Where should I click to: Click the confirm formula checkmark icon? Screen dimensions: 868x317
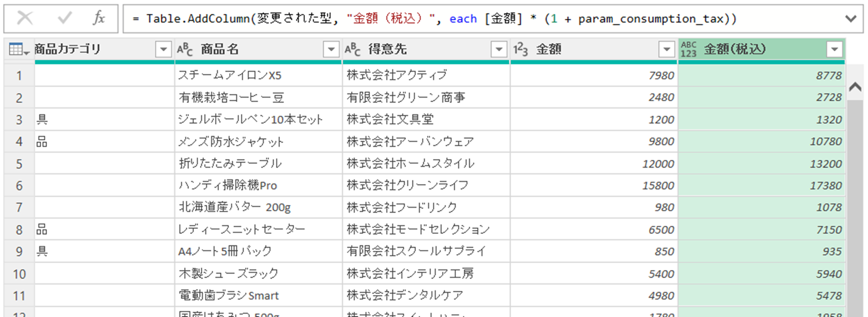(65, 19)
